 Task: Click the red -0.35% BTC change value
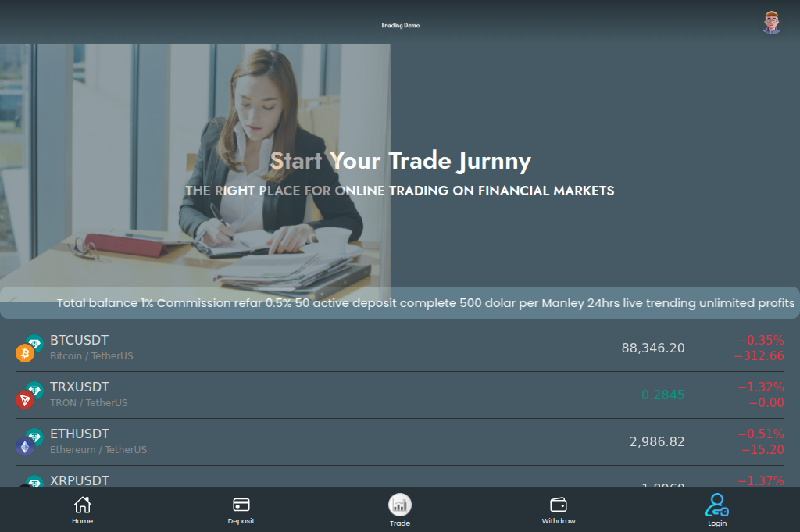(760, 340)
